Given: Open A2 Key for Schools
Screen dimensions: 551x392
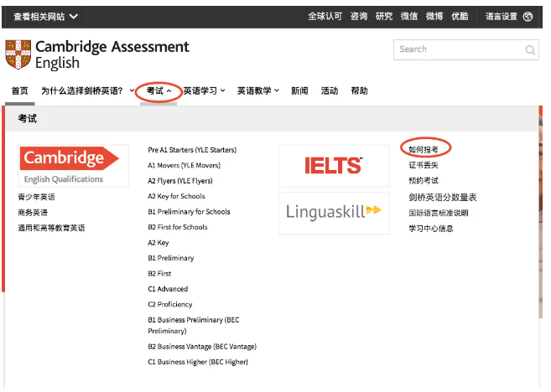Looking at the screenshot, I should pyautogui.click(x=176, y=196).
